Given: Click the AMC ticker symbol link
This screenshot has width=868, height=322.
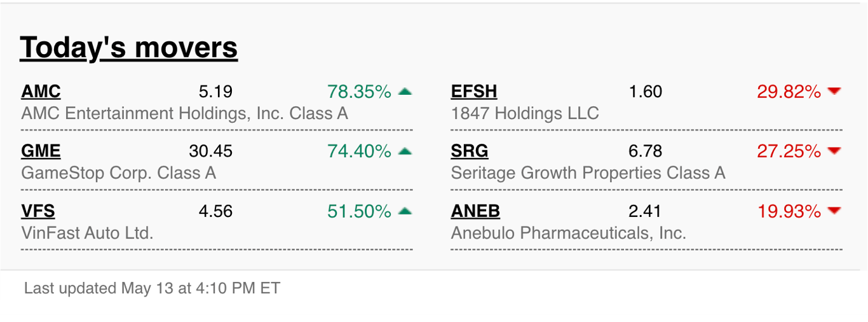Looking at the screenshot, I should (x=41, y=92).
